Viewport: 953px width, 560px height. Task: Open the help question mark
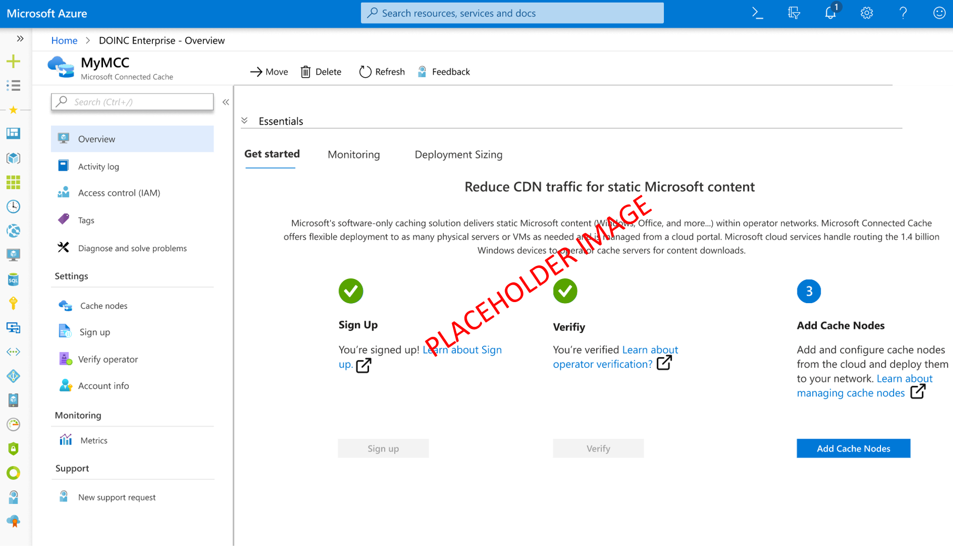click(903, 13)
